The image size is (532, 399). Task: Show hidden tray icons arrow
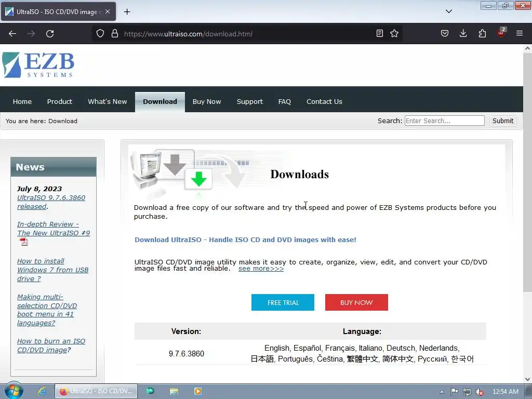coord(442,392)
